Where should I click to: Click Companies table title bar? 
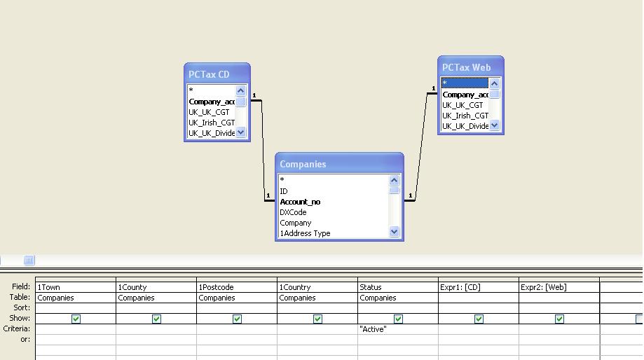339,164
